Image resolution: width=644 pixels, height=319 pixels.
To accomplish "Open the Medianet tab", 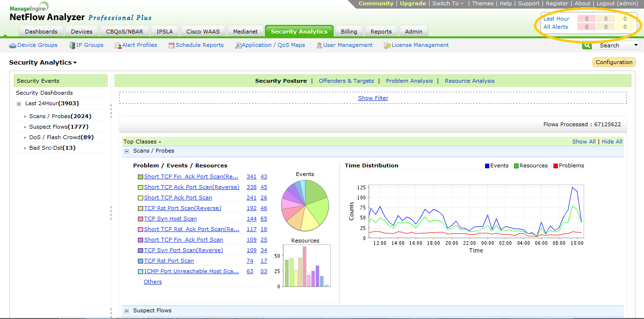I will pos(246,32).
